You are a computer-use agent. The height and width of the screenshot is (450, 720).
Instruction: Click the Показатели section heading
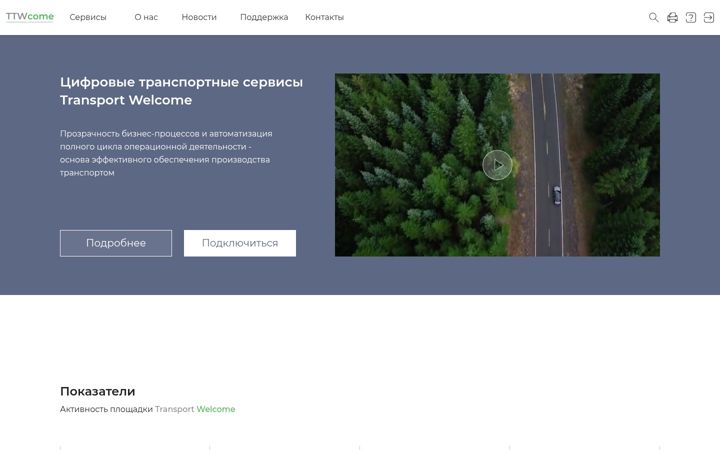click(97, 391)
